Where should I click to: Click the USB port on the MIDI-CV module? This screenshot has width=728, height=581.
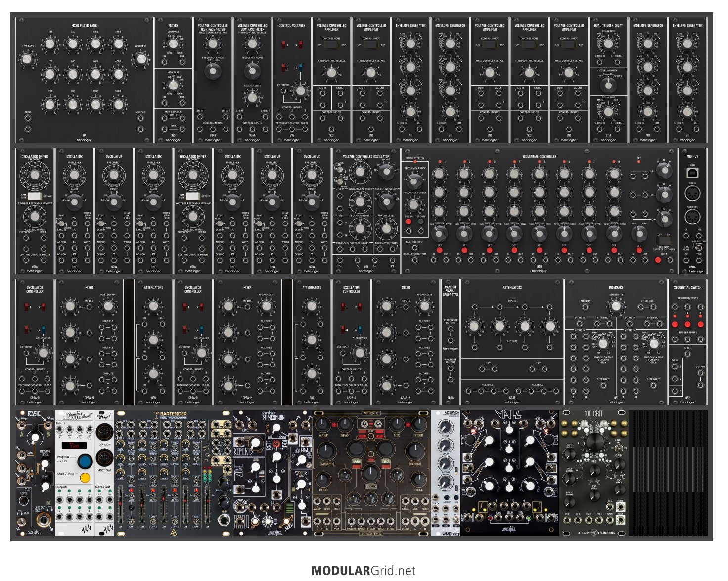pyautogui.click(x=692, y=172)
